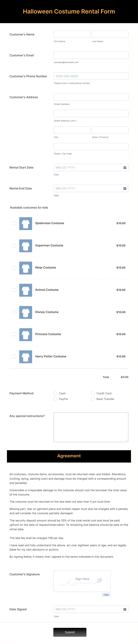Screen dimensions: 138x644
Task: Click the Customer's Email input field
Action: tap(91, 55)
